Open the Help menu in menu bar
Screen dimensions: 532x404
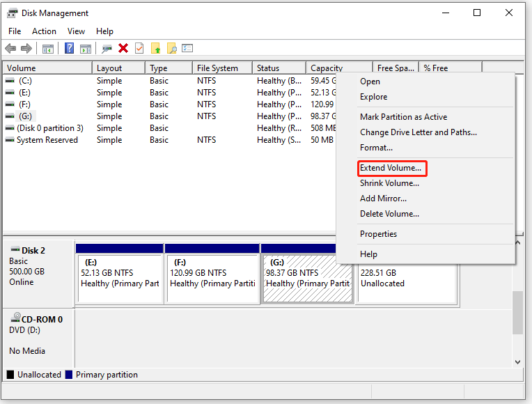click(x=104, y=31)
